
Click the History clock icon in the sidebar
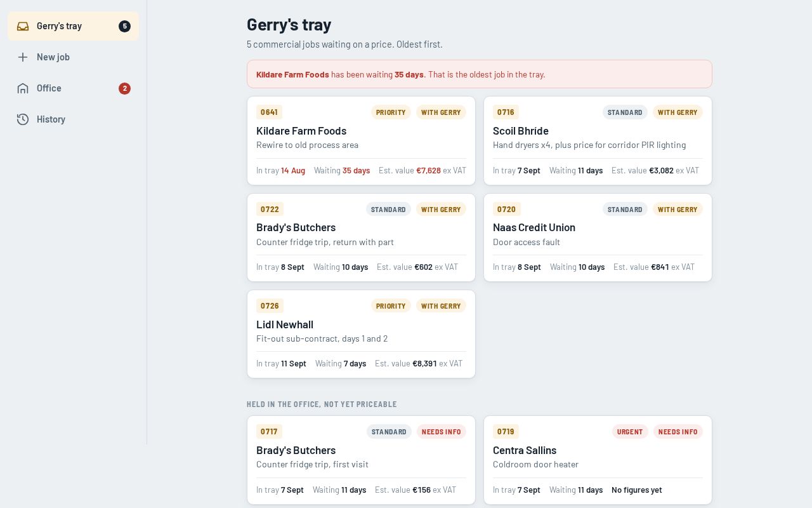23,119
